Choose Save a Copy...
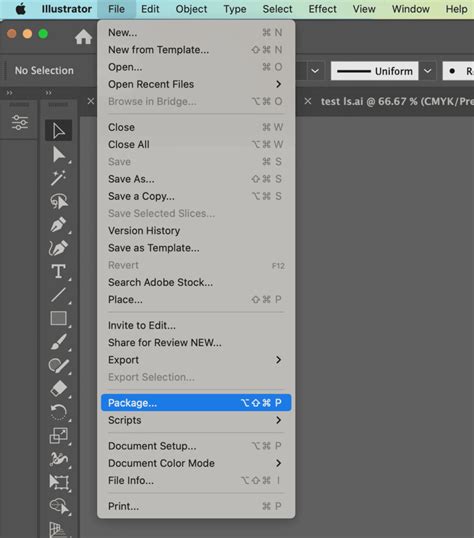The height and width of the screenshot is (538, 474). pyautogui.click(x=196, y=196)
